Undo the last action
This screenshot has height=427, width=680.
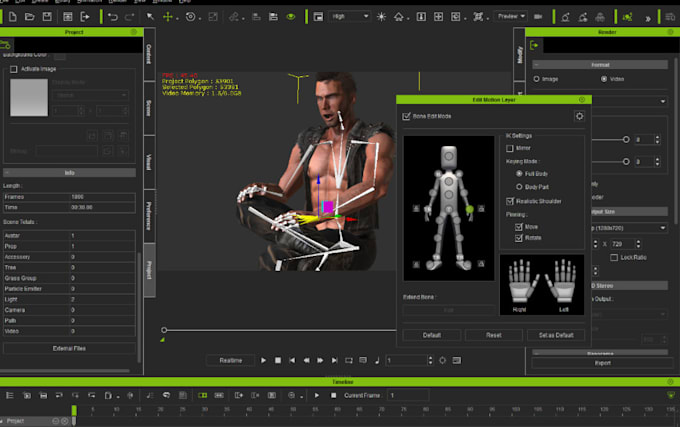pos(113,17)
